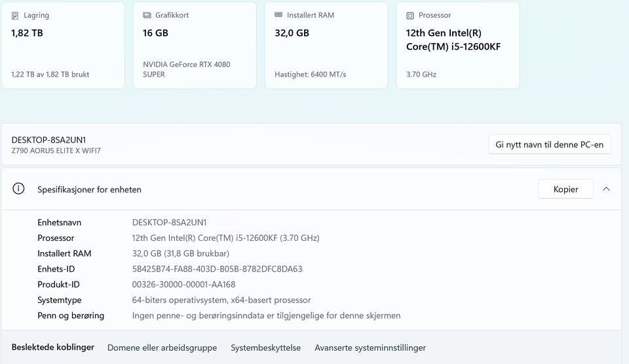Viewport: 629px width, 364px height.
Task: Click the Installert RAM memory icon
Action: tap(278, 15)
